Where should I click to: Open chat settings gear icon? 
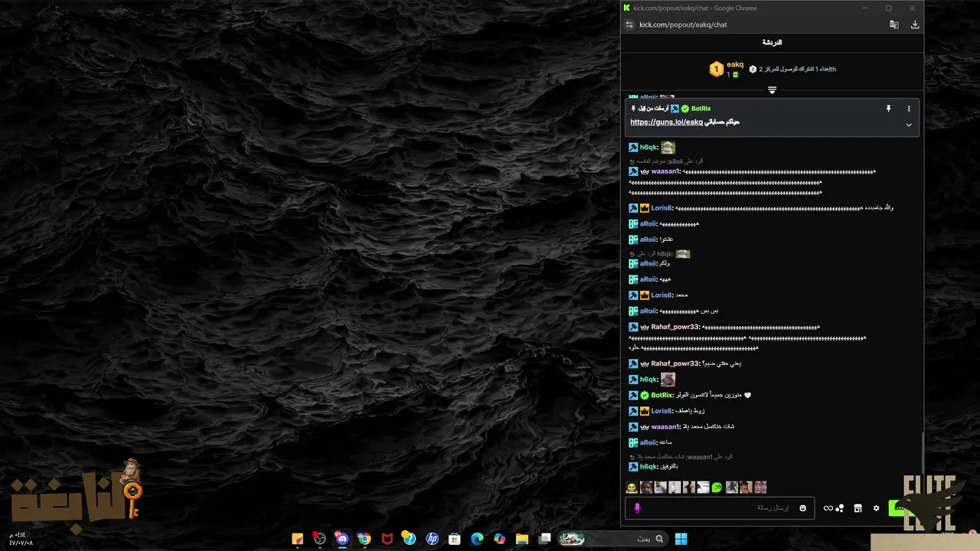[x=877, y=508]
